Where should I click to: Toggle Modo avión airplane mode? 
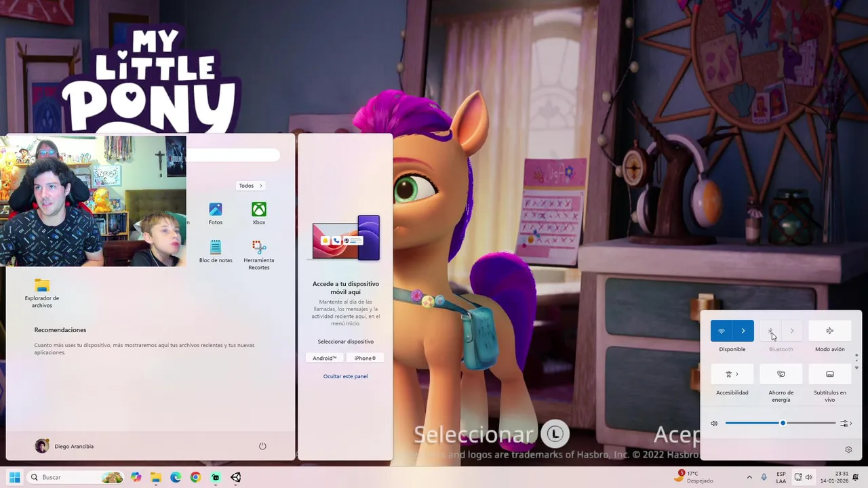[830, 331]
